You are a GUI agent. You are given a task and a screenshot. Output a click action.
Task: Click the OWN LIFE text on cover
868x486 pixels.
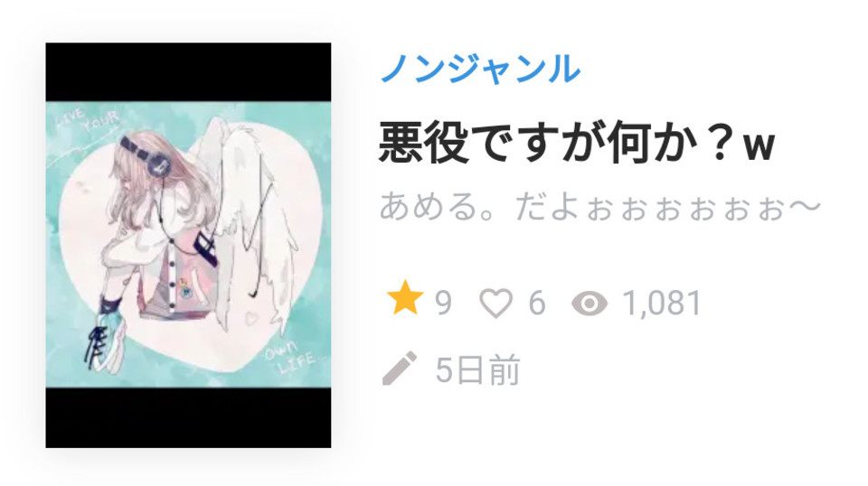pyautogui.click(x=288, y=357)
